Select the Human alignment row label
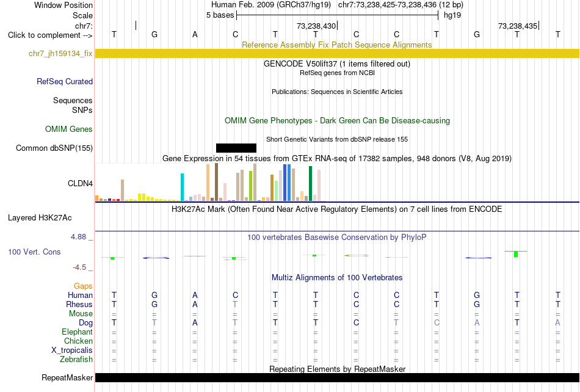 tap(80, 295)
